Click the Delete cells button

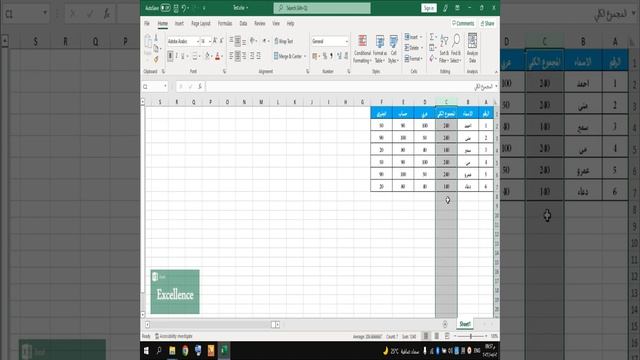coord(413,48)
